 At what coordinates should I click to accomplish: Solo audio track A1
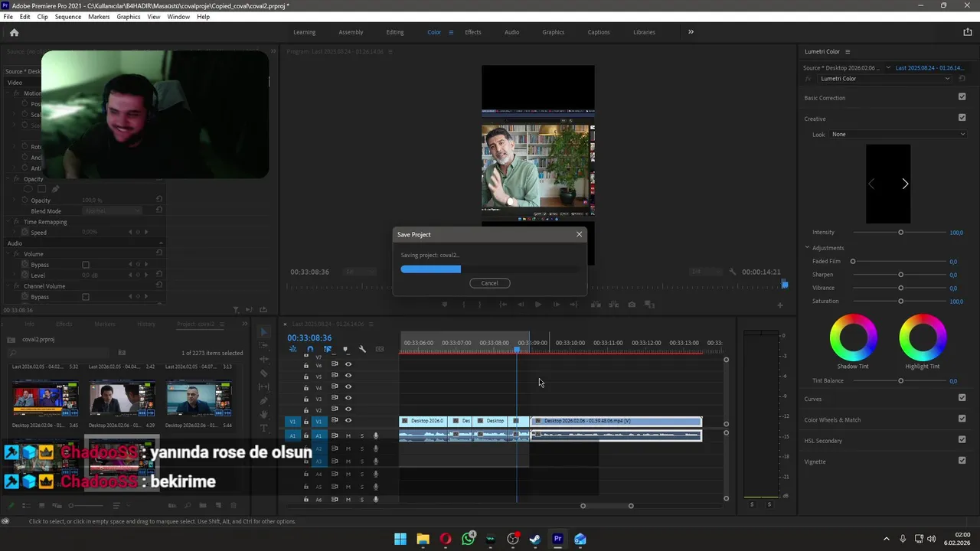coord(362,435)
